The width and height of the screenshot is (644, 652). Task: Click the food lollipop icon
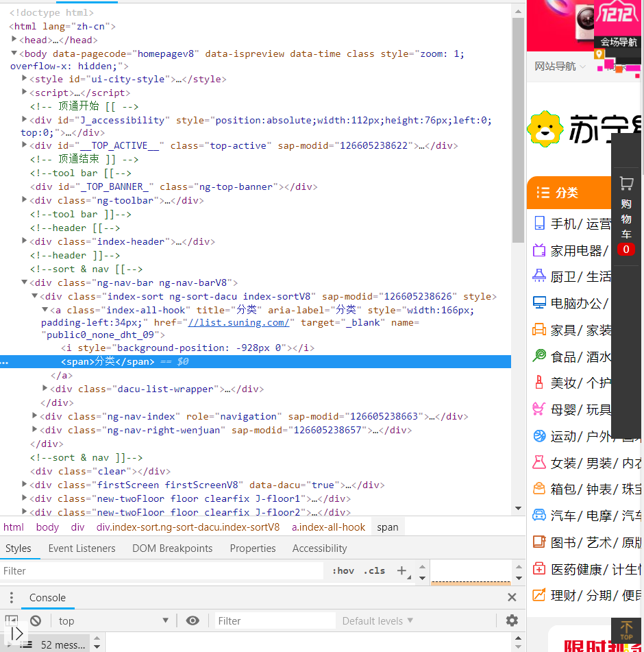point(539,356)
